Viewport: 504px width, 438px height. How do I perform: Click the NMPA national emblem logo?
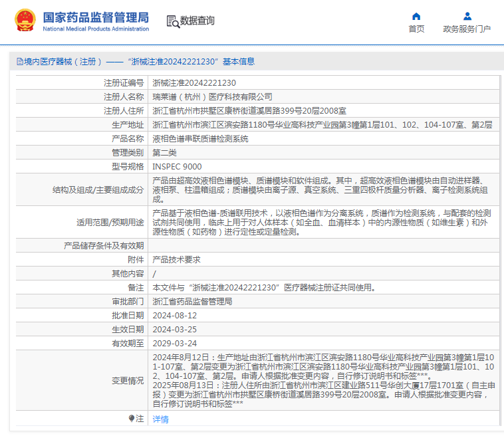pos(26,21)
